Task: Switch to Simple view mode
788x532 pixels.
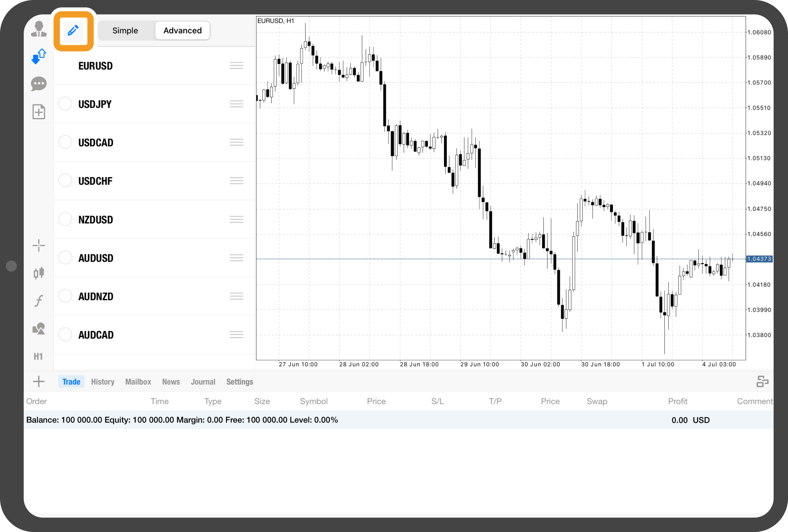Action: pos(125,30)
